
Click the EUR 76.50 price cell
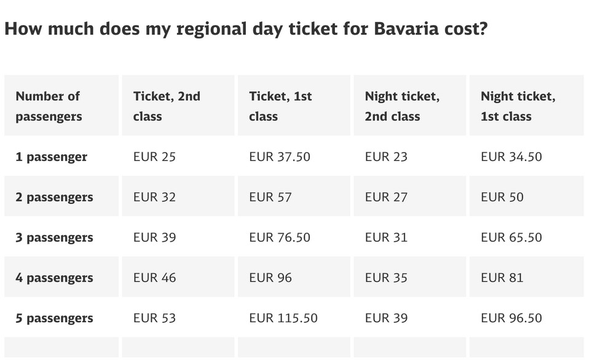pyautogui.click(x=280, y=238)
